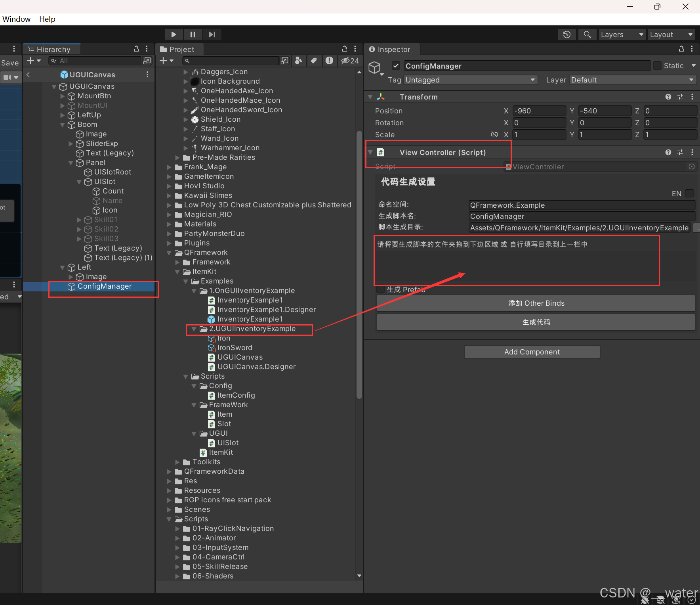This screenshot has width=700, height=605.
Task: Click the Project add (+) button
Action: [166, 61]
